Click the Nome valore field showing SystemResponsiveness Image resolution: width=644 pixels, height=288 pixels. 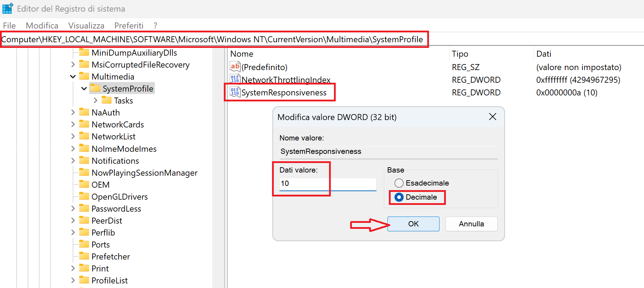[389, 152]
